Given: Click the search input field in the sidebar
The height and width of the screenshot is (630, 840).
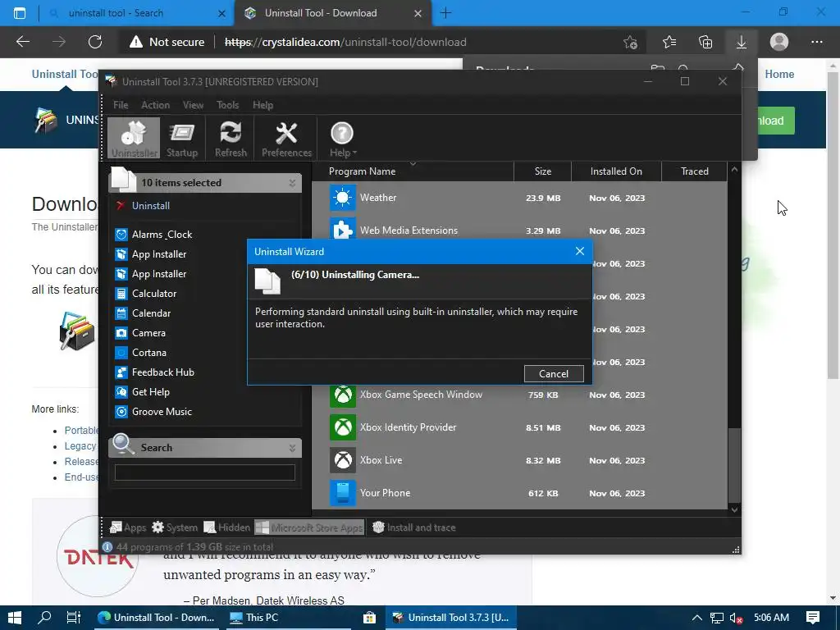Looking at the screenshot, I should tap(204, 472).
